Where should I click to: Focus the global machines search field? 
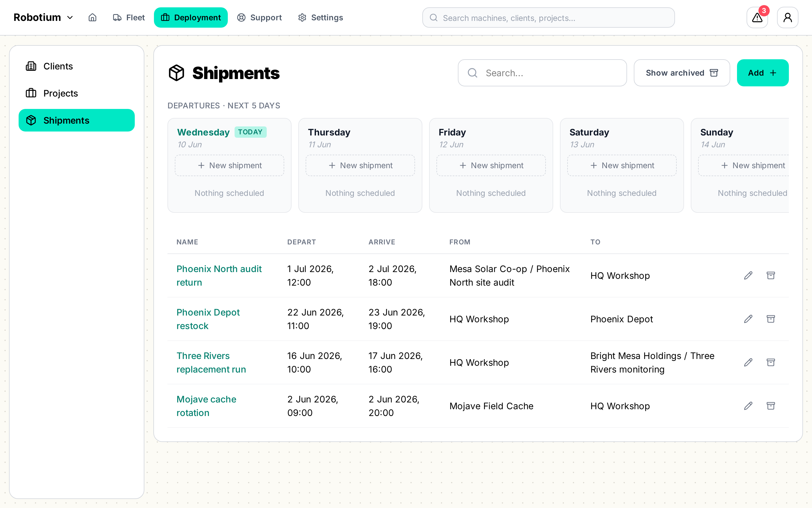pos(548,17)
